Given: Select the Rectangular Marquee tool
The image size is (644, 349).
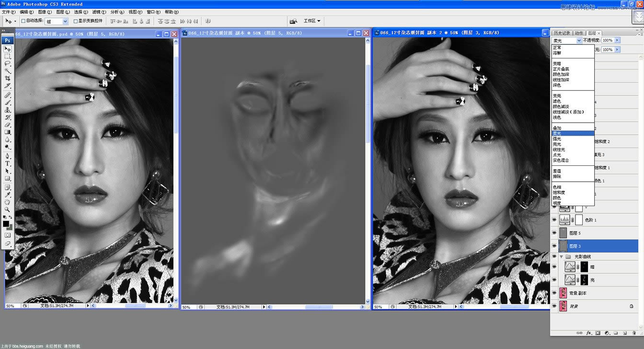Looking at the screenshot, I should click(x=8, y=56).
